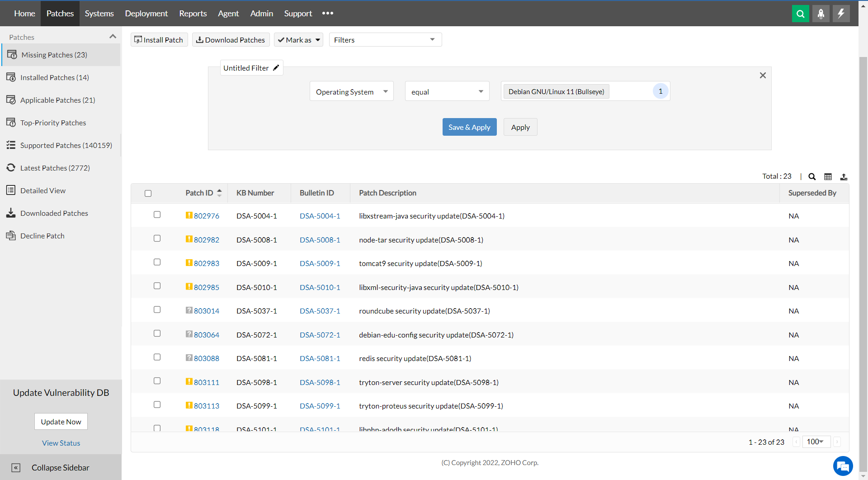Click the lightning bolt quick actions icon

[841, 14]
